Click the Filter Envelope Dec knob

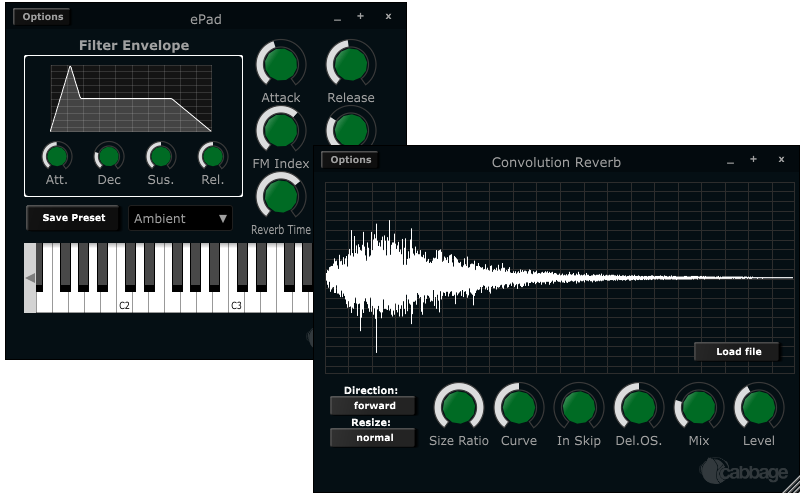pyautogui.click(x=109, y=156)
